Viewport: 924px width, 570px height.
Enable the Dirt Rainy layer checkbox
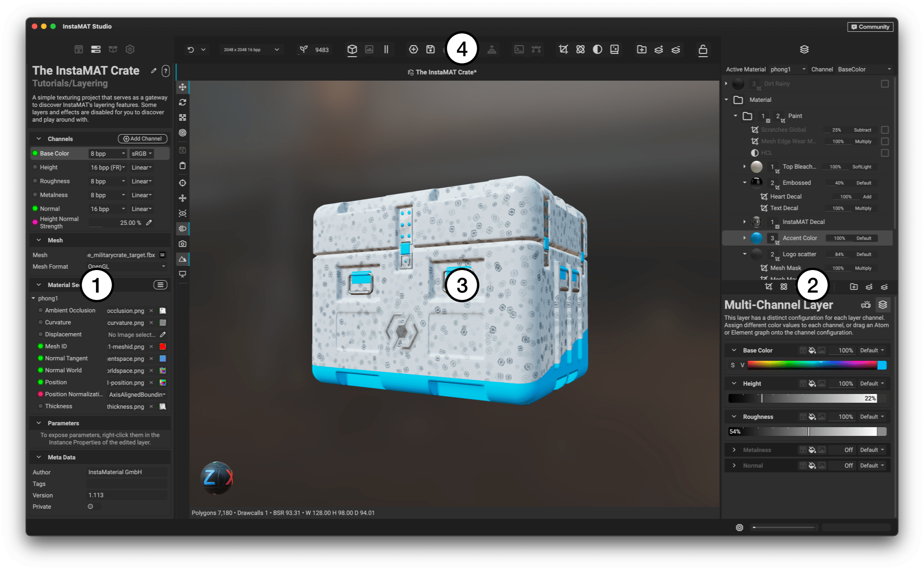coord(885,84)
